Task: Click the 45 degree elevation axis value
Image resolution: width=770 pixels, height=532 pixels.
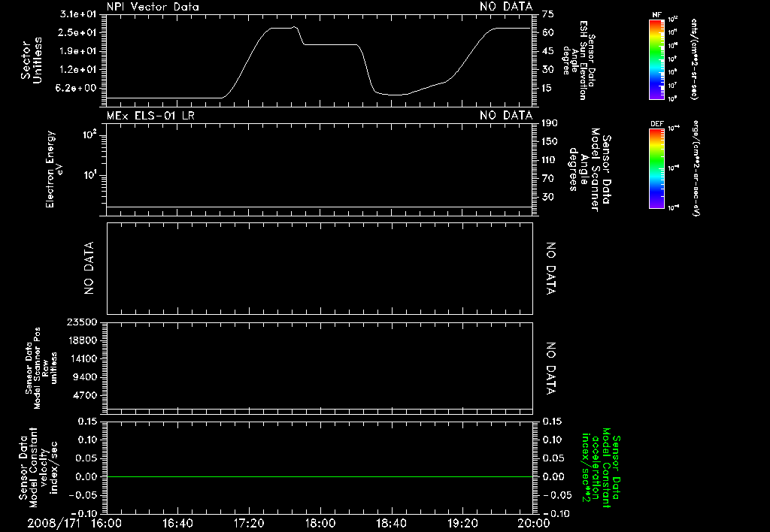Action: point(548,51)
